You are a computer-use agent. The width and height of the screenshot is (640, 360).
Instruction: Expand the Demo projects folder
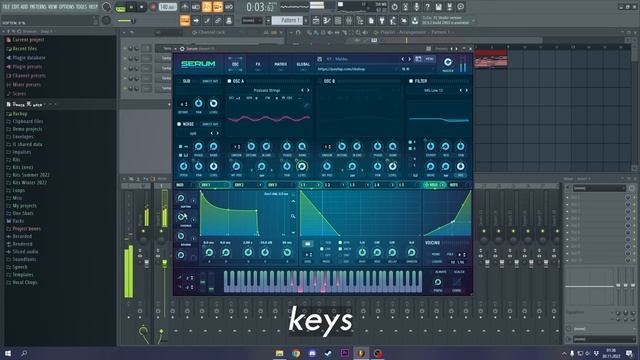point(27,129)
